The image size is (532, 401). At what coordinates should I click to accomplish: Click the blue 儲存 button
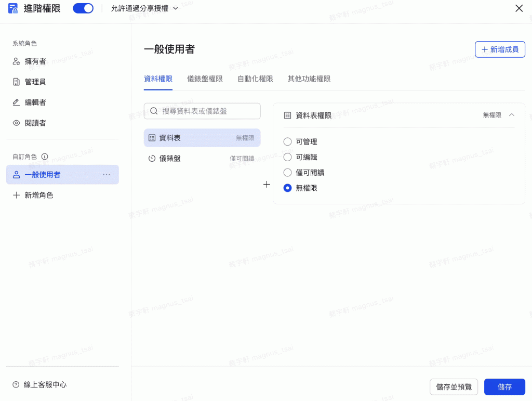click(x=504, y=387)
